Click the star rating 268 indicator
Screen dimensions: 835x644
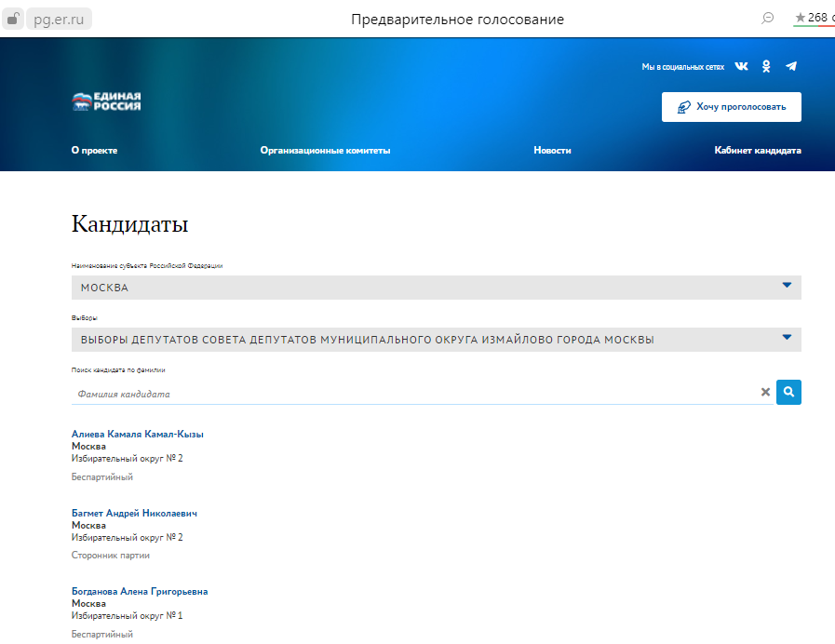(x=815, y=19)
